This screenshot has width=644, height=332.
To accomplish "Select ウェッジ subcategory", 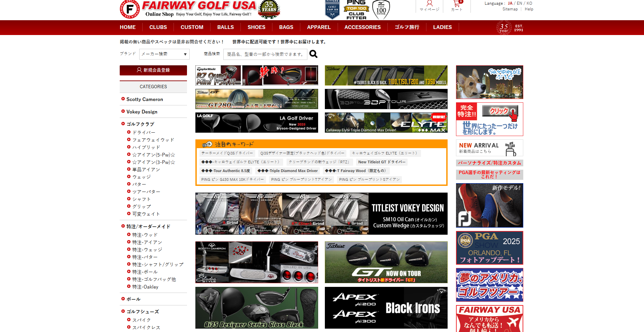I will (x=141, y=177).
